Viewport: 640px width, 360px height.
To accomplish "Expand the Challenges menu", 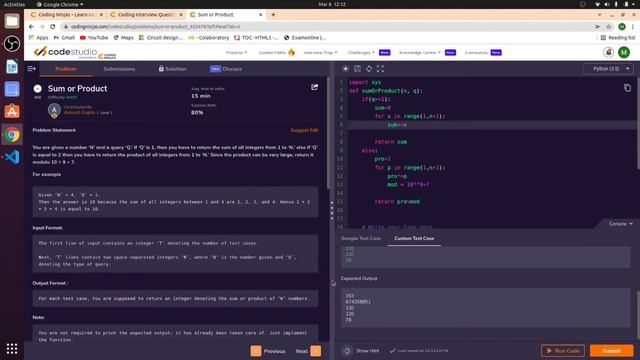I will coord(361,53).
